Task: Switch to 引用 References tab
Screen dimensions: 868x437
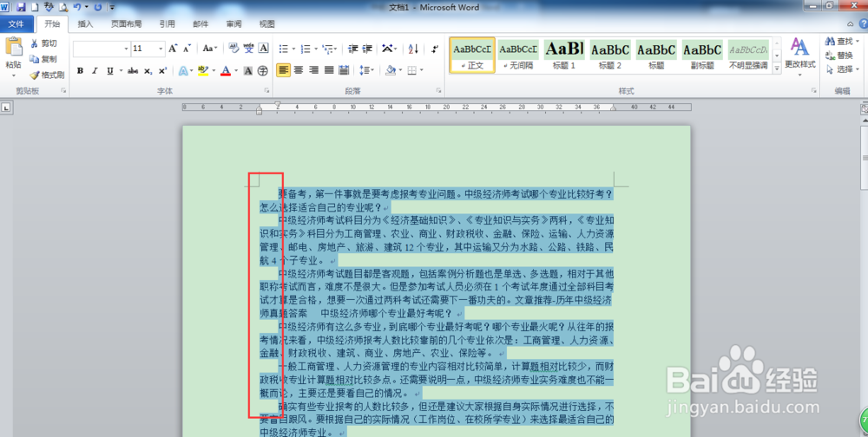Action: pyautogui.click(x=168, y=23)
